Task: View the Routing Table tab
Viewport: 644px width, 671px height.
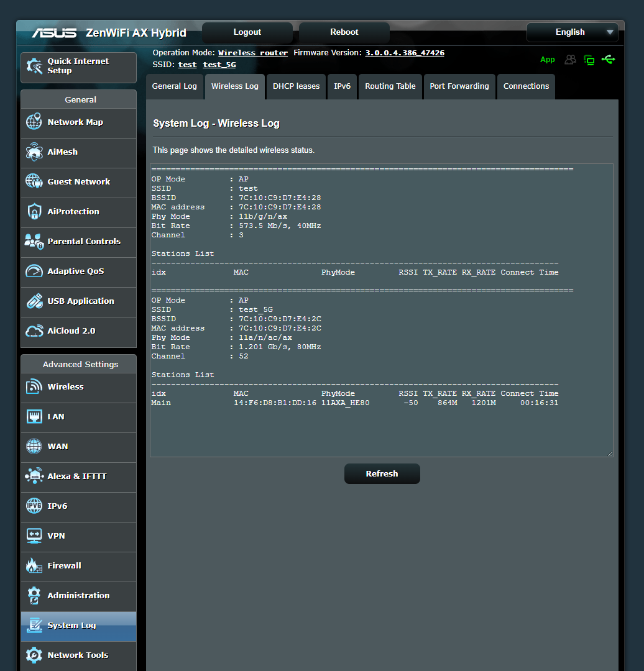Action: 390,86
